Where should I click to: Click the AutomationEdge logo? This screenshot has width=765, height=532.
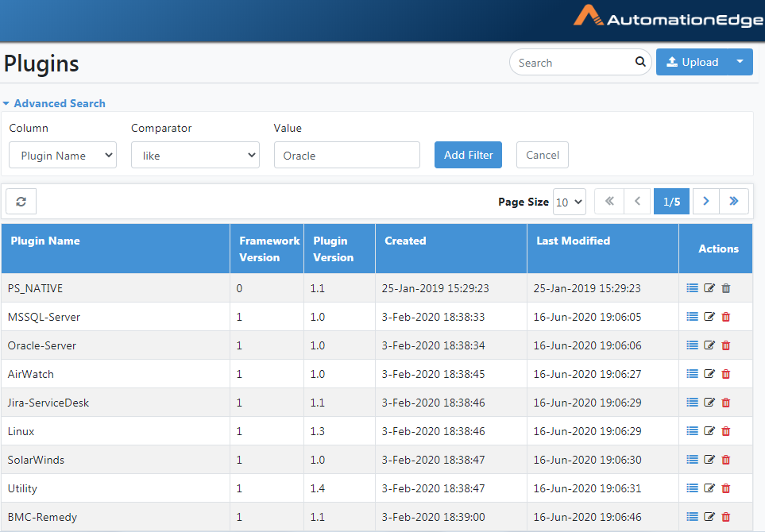(669, 17)
